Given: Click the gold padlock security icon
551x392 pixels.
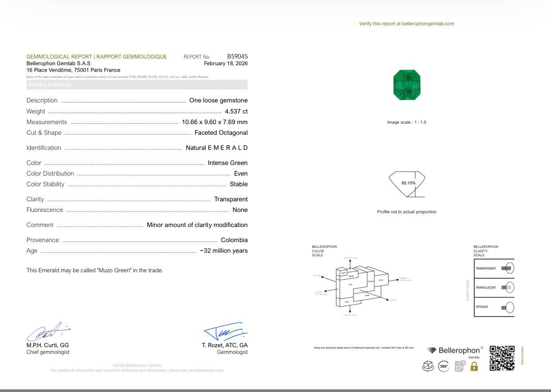Looking at the screenshot, I should (474, 367).
